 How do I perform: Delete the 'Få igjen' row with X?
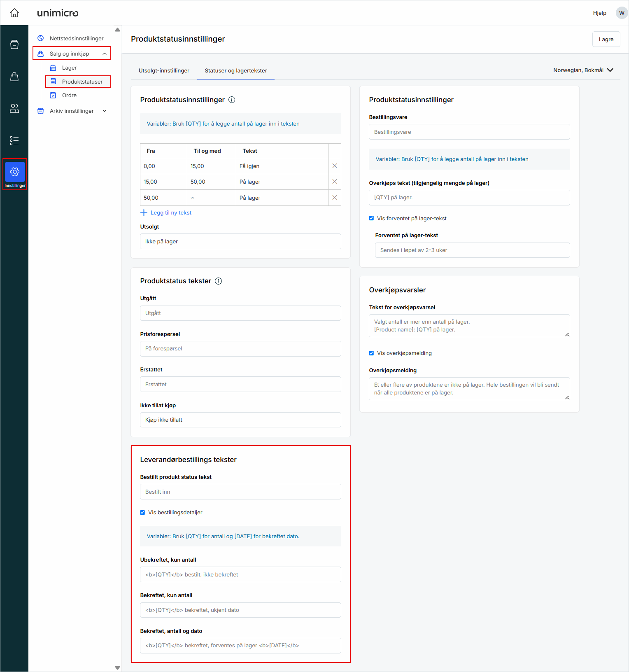click(334, 166)
